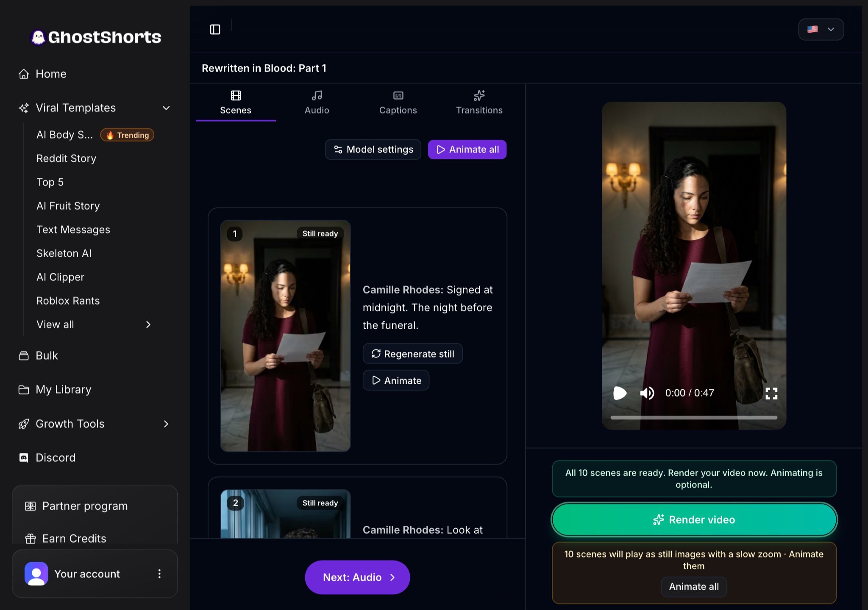Select the Roblox Rants template
Viewport: 868px width, 610px height.
coord(68,301)
